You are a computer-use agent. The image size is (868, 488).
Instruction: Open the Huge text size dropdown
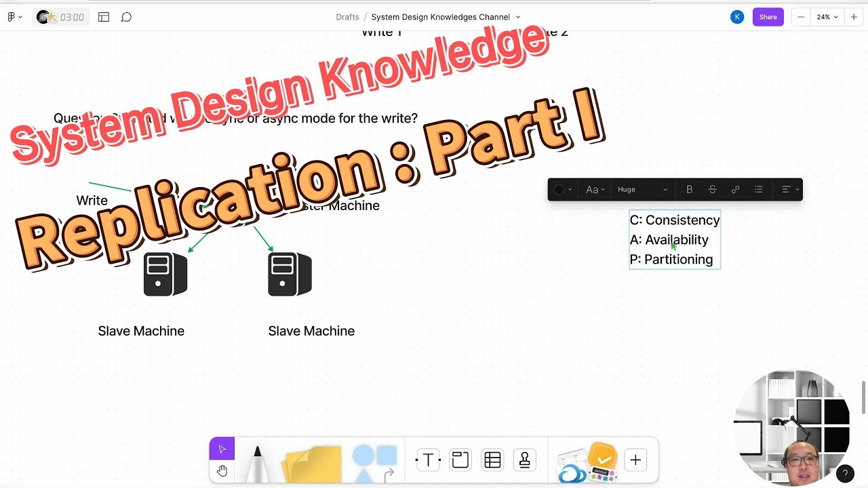coord(642,190)
